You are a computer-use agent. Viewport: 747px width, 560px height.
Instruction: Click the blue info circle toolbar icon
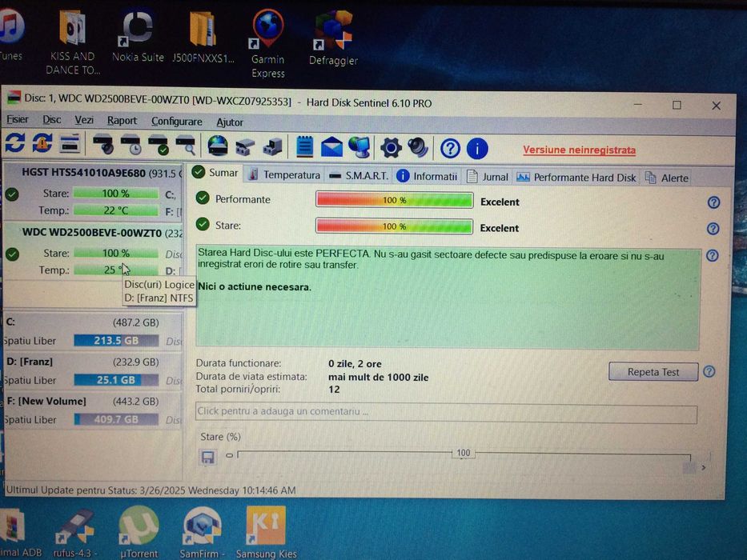(x=477, y=149)
